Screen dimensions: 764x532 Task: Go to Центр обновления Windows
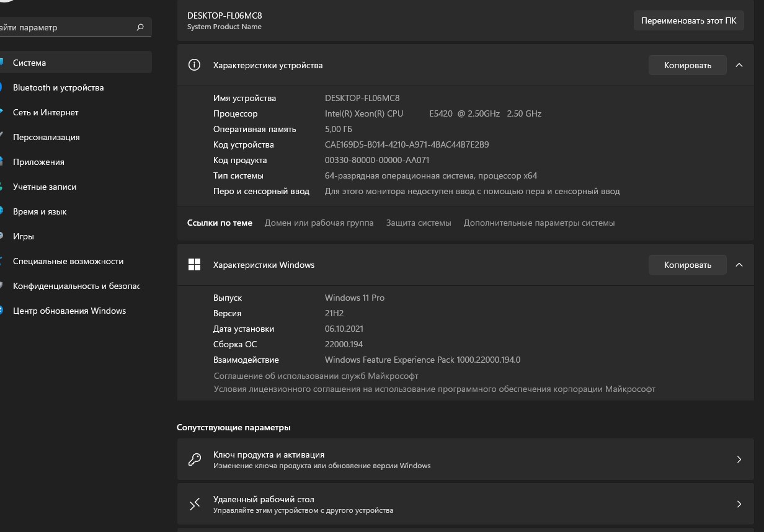(x=75, y=311)
